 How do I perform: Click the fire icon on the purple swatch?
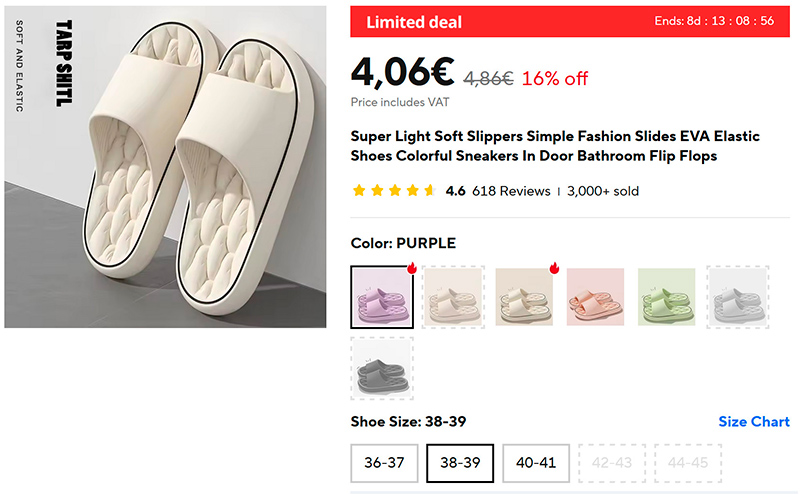411,268
